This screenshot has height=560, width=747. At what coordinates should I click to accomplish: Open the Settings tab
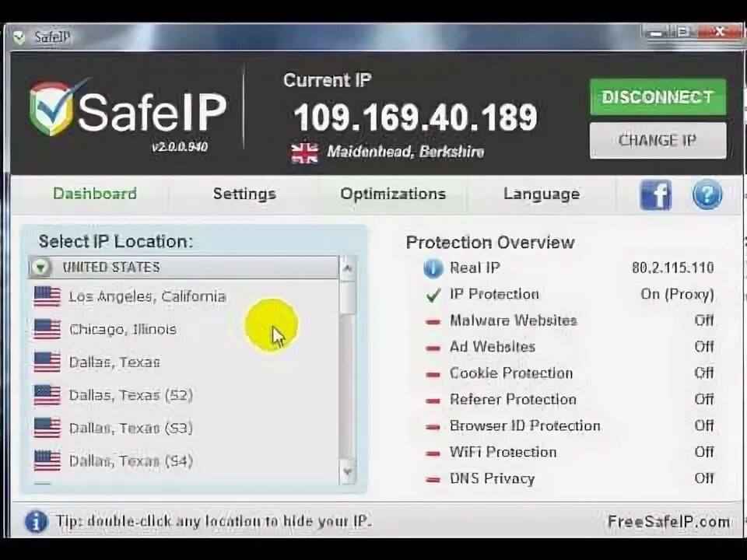[x=244, y=194]
